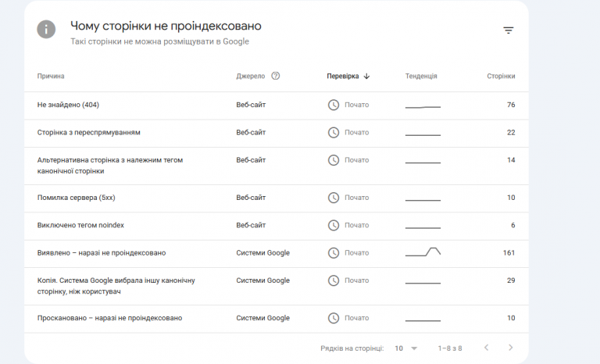Screen dimensions: 600x364
Task: Click Веб-сайт source in the noindex row
Action: point(251,225)
